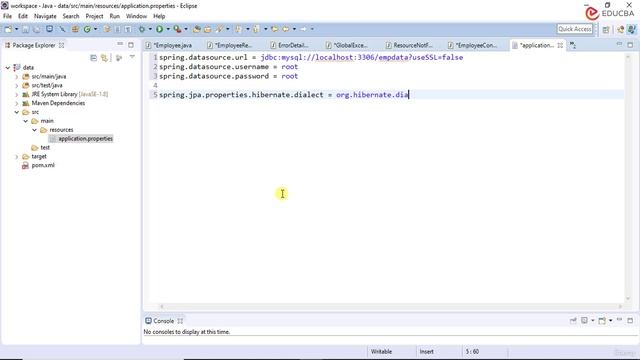Open the Edit menu
The height and width of the screenshot is (360, 640).
point(23,16)
